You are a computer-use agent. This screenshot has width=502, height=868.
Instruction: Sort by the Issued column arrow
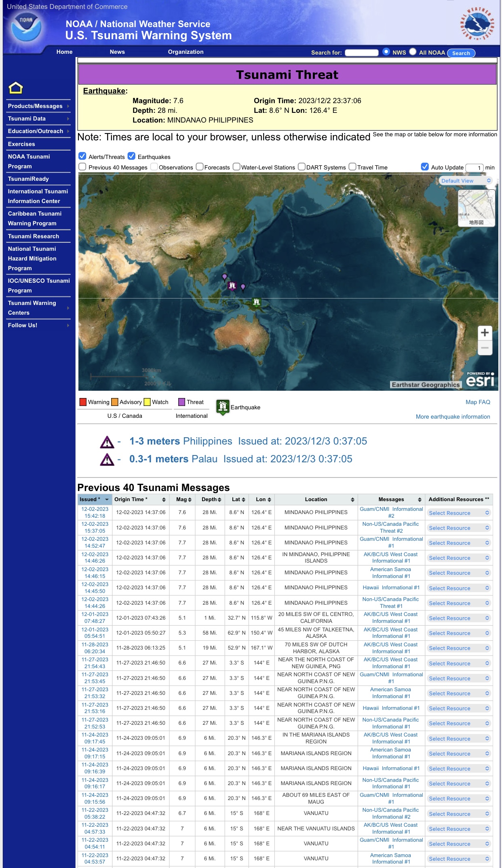click(107, 500)
